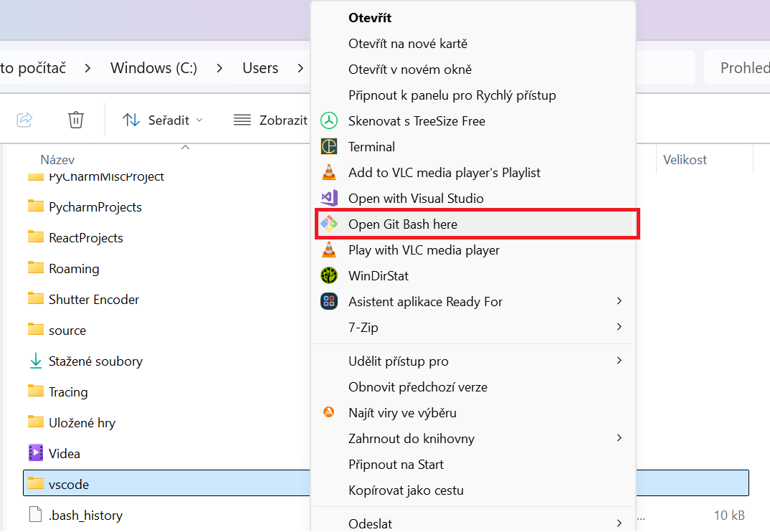This screenshot has height=532, width=770.
Task: Click the Git Bash icon
Action: click(328, 224)
